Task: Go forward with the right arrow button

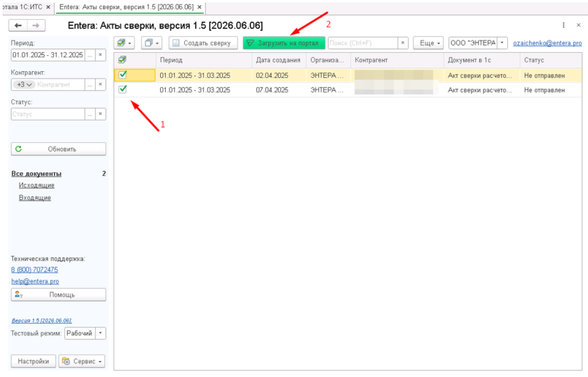Action: (36, 25)
